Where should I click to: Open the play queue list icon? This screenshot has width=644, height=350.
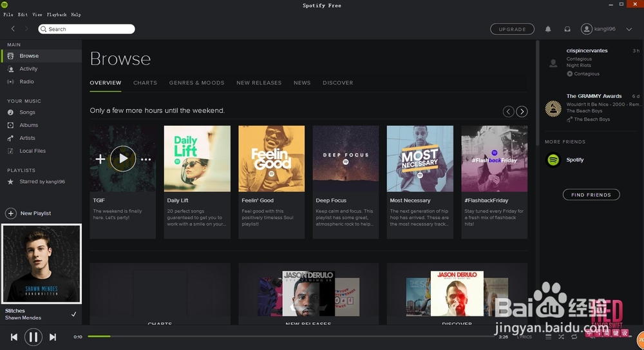click(x=548, y=337)
